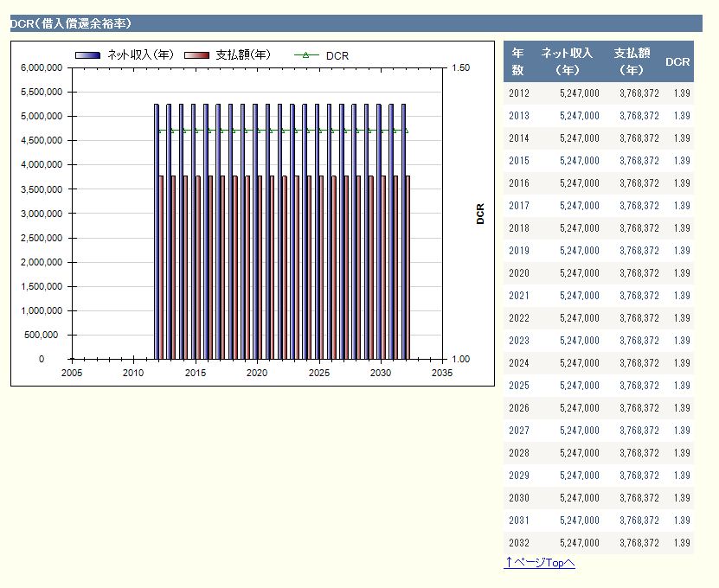Click the payment amount in 2025 row
This screenshot has height=588, width=719.
639,386
